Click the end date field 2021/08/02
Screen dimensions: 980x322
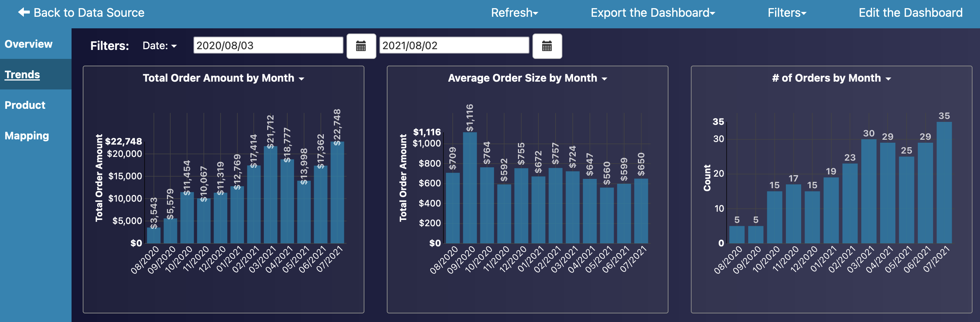click(x=453, y=46)
